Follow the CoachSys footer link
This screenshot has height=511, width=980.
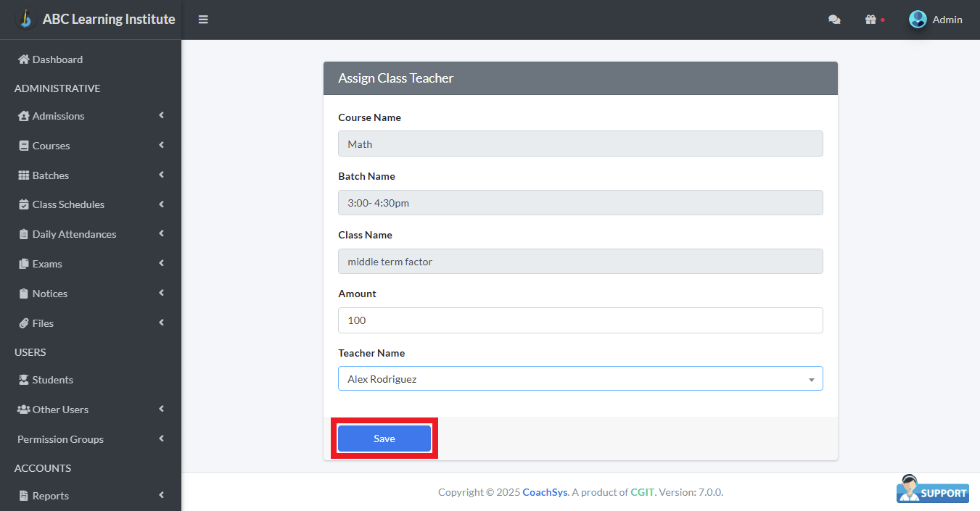545,492
